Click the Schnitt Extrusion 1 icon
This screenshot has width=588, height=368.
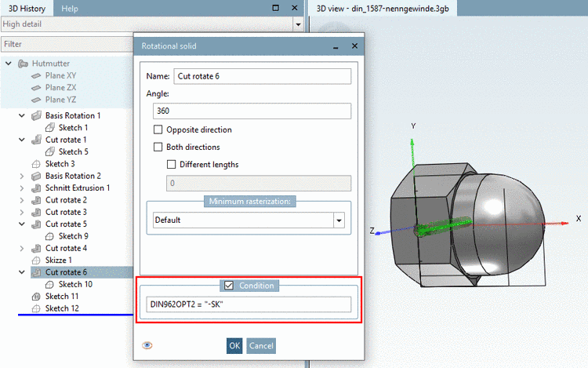click(36, 188)
